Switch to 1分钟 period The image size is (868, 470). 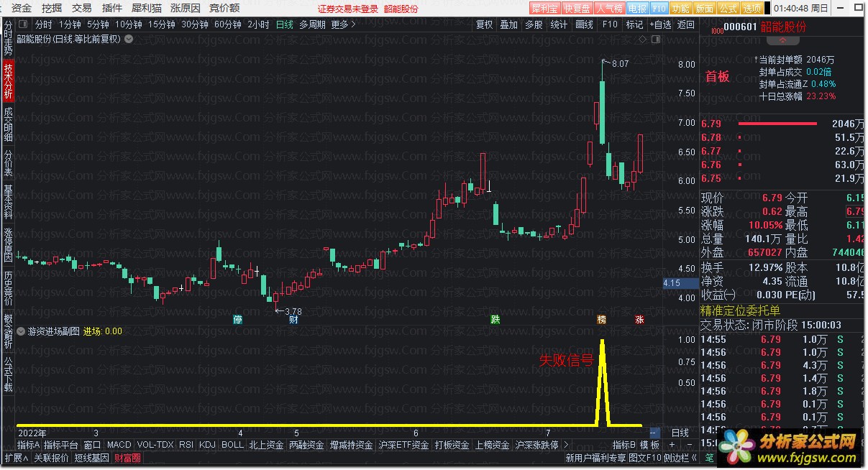(x=70, y=24)
